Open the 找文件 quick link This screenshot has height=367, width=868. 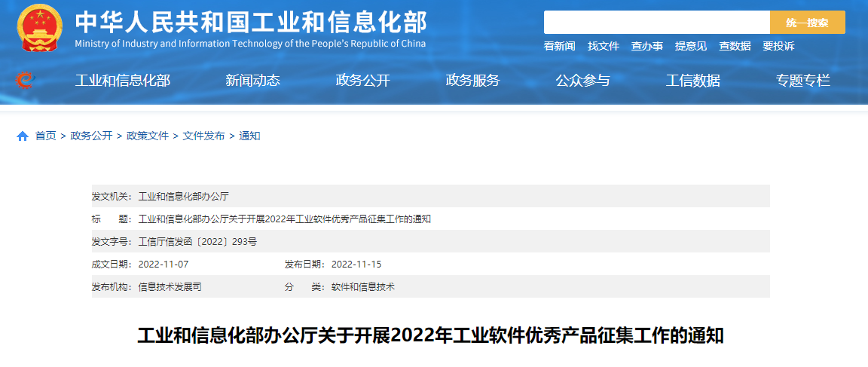(603, 46)
